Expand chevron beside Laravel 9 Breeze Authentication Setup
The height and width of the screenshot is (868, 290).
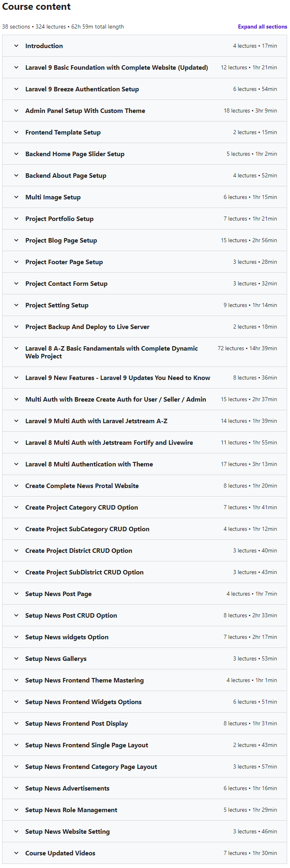16,89
